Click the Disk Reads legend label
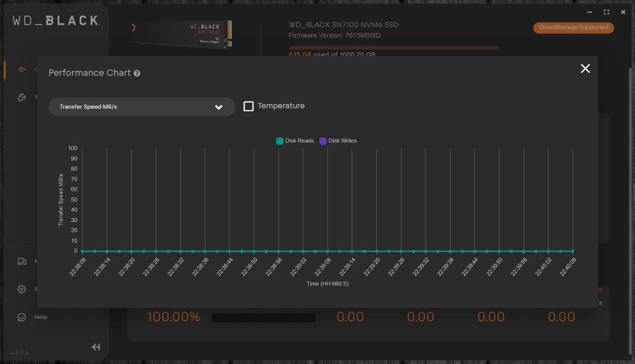Screen dimensions: 635x364 click(299, 141)
